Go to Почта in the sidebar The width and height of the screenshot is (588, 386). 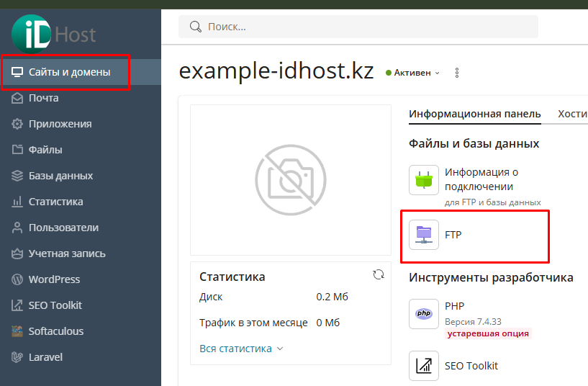click(x=43, y=98)
